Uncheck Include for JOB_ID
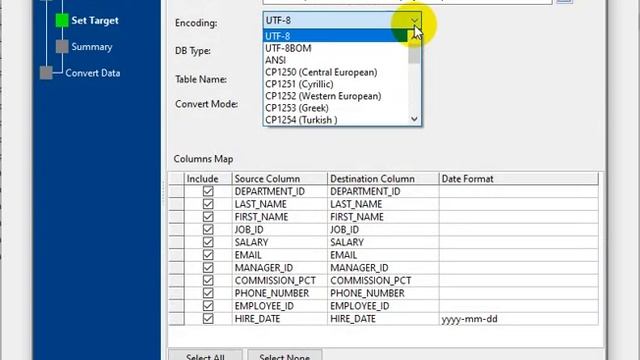This screenshot has height=360, width=640. click(208, 229)
